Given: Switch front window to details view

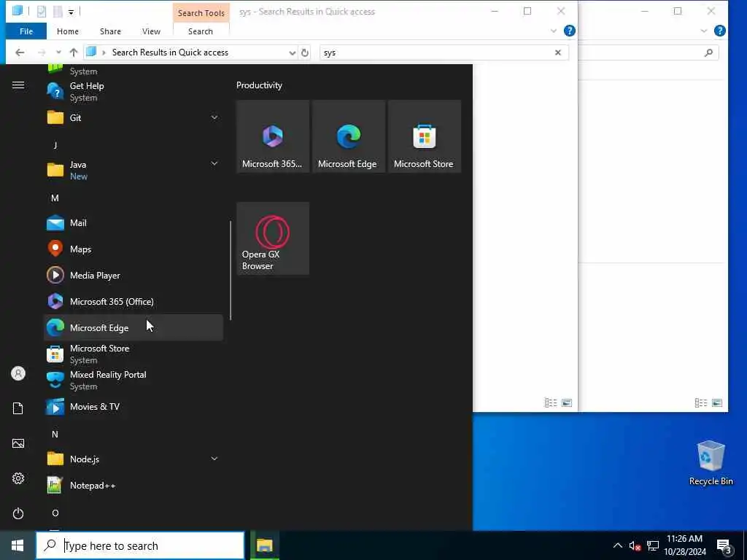Looking at the screenshot, I should (551, 402).
